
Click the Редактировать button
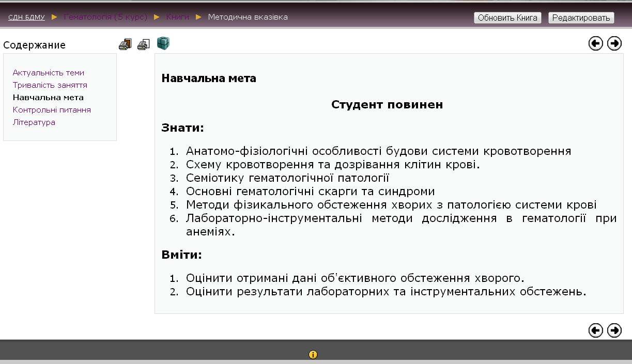pyautogui.click(x=581, y=18)
